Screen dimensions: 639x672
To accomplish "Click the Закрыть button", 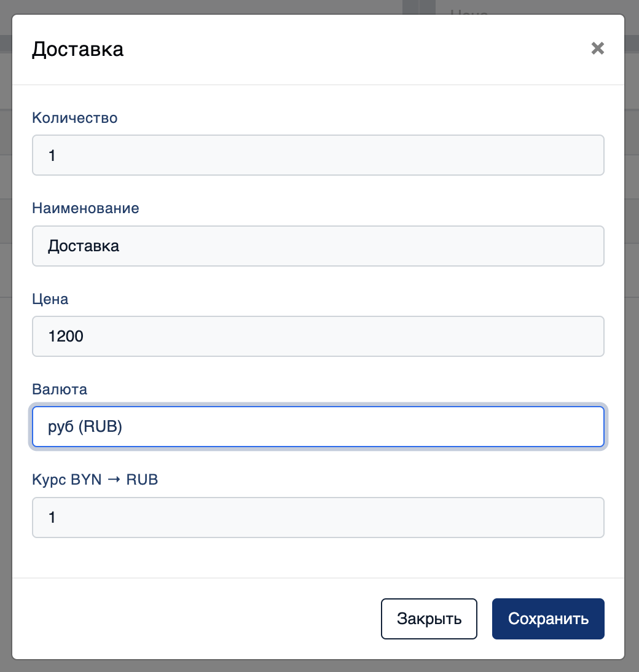I will (429, 619).
